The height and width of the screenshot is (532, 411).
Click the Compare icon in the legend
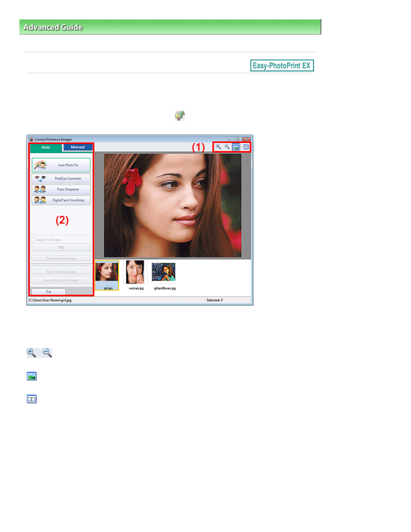pyautogui.click(x=31, y=399)
